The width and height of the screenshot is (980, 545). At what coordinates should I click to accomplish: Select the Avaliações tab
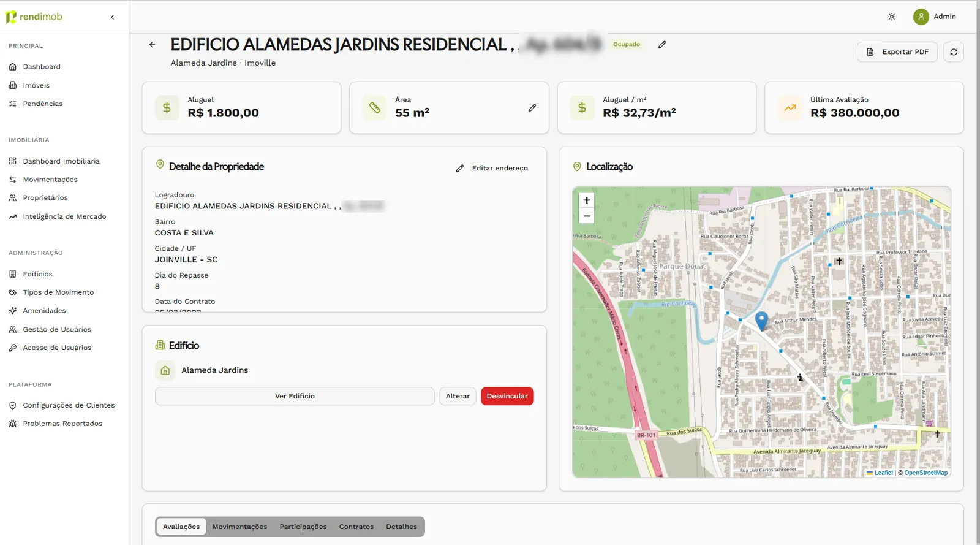point(181,527)
